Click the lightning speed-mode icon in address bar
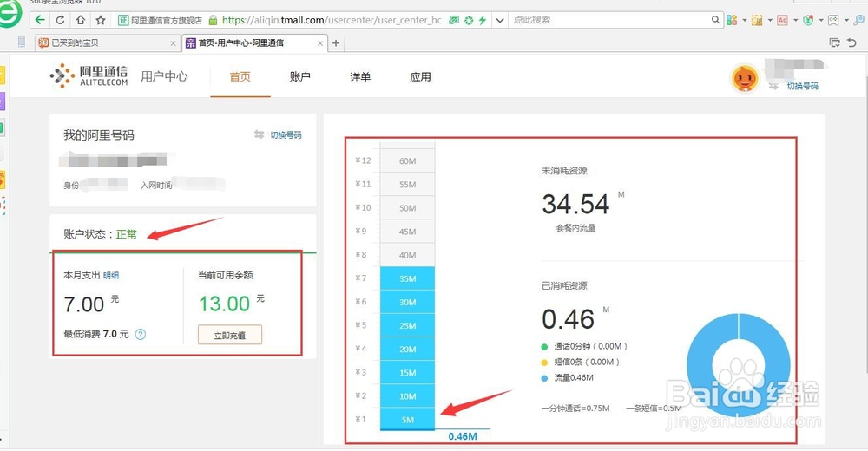 click(483, 20)
